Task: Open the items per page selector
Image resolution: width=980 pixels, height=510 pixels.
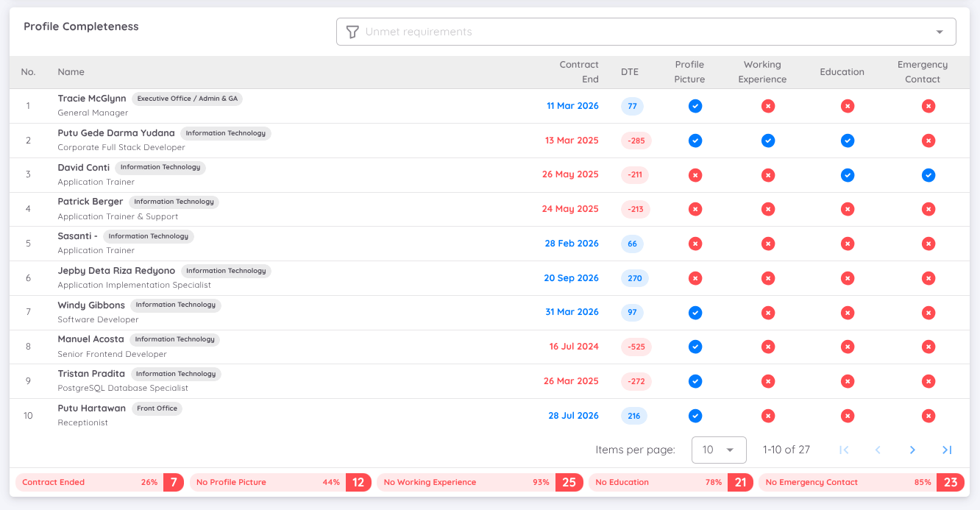Action: [x=719, y=450]
